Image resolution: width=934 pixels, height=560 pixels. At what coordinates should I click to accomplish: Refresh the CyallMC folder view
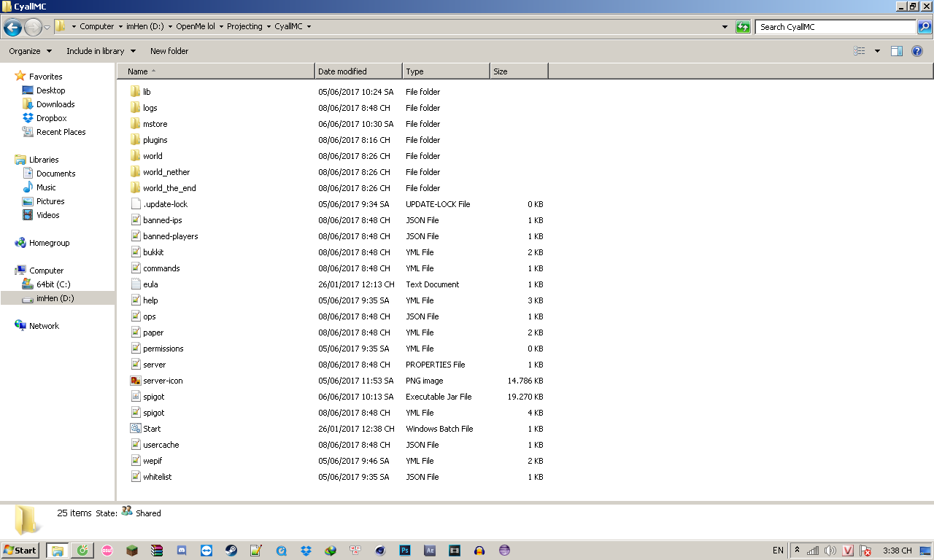pos(743,27)
